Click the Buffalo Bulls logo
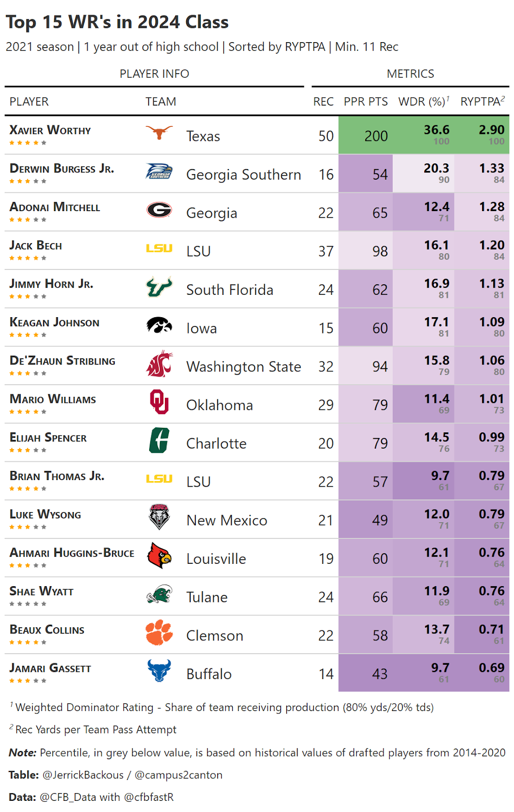 tap(159, 670)
